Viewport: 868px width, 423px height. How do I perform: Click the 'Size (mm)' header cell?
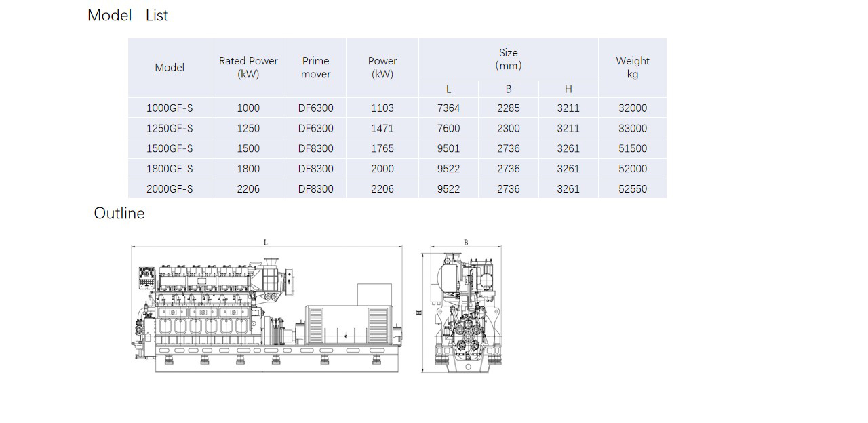coord(509,59)
